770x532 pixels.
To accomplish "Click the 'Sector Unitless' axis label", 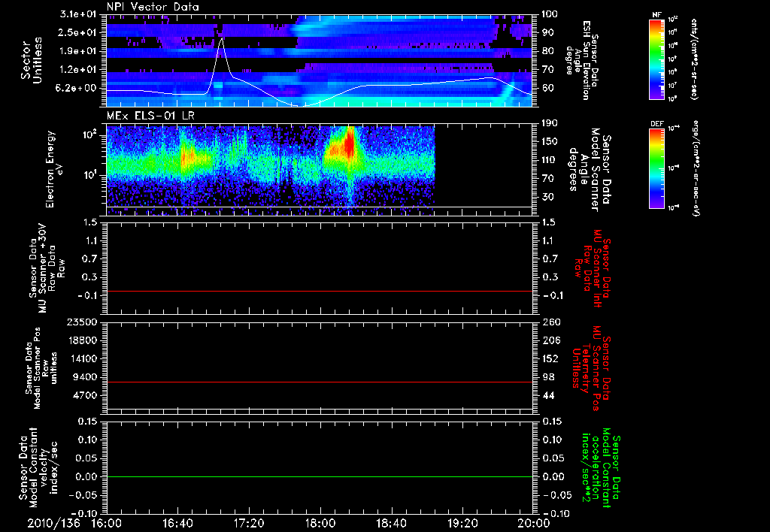I will click(32, 60).
